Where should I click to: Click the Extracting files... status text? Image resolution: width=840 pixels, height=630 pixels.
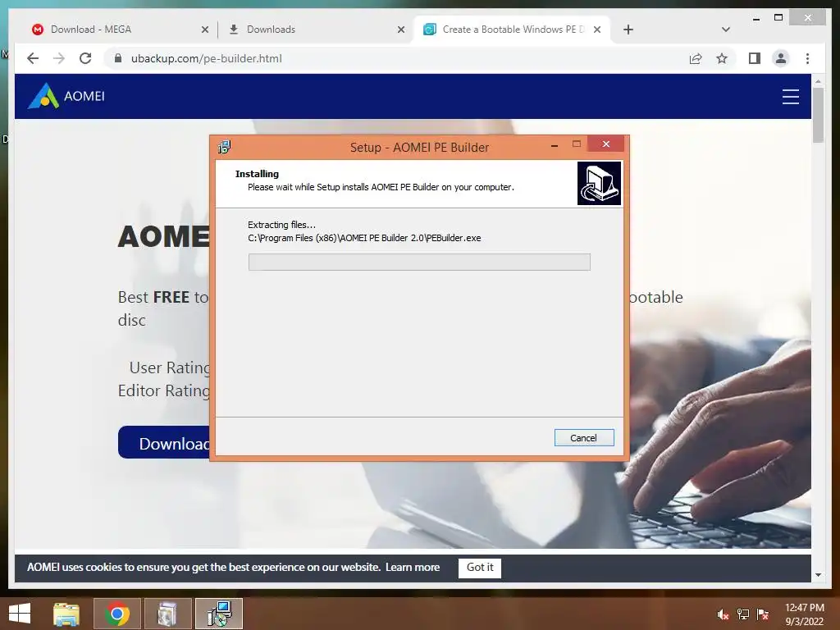[x=282, y=225]
